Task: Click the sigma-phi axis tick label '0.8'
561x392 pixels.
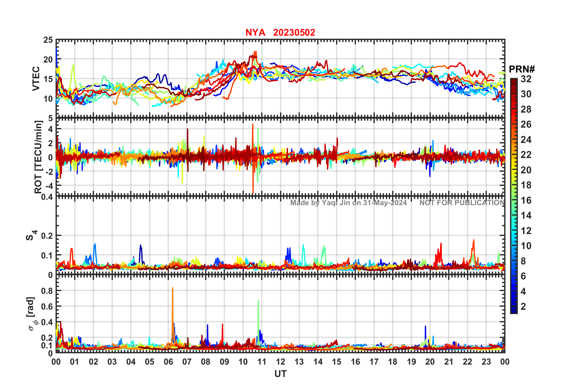Action: tap(47, 291)
